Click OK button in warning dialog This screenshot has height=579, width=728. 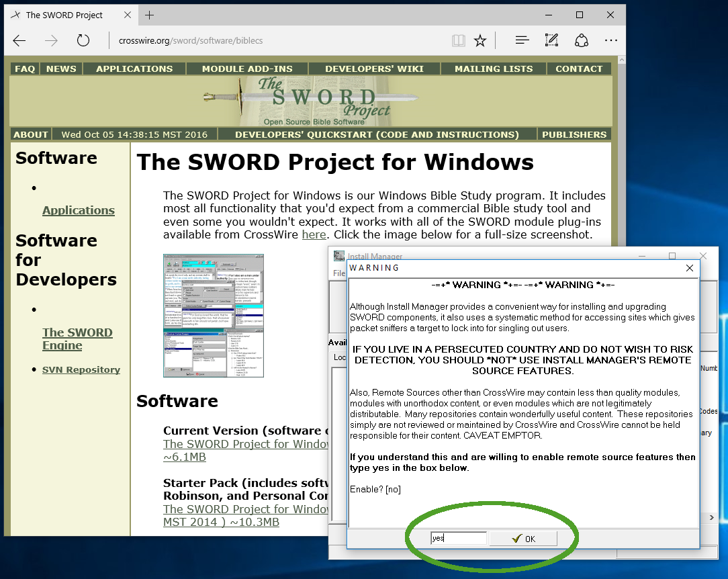pos(523,539)
